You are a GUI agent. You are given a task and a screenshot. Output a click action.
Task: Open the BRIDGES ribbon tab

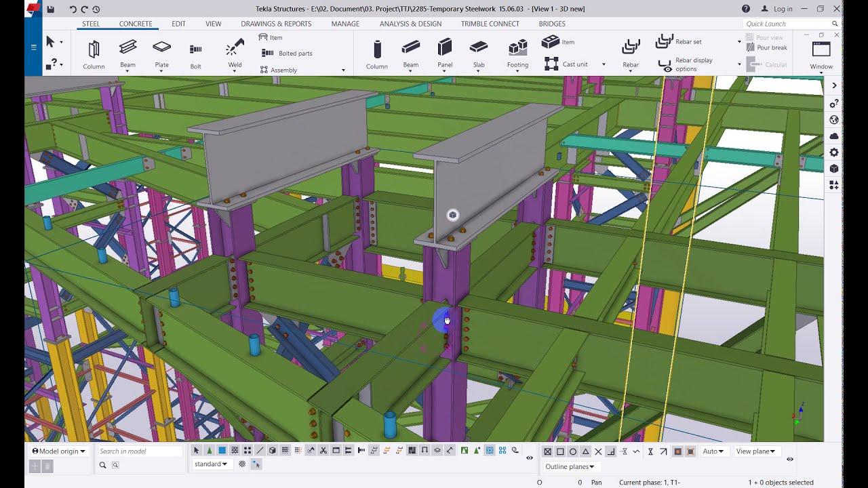tap(552, 24)
